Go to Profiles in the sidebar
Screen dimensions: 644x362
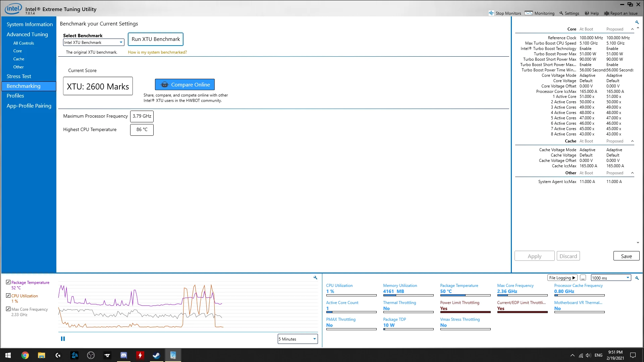click(x=15, y=96)
